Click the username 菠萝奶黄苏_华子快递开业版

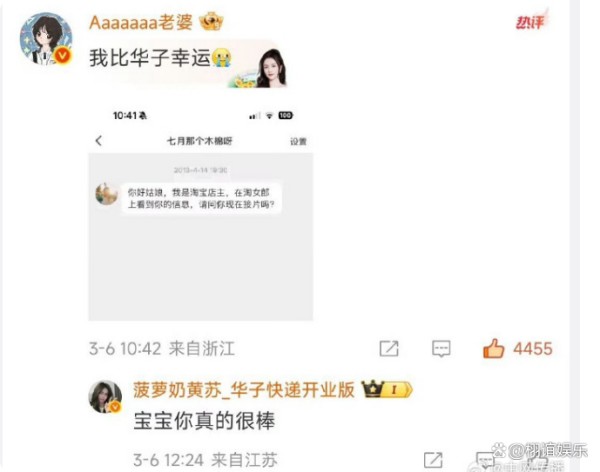click(244, 390)
